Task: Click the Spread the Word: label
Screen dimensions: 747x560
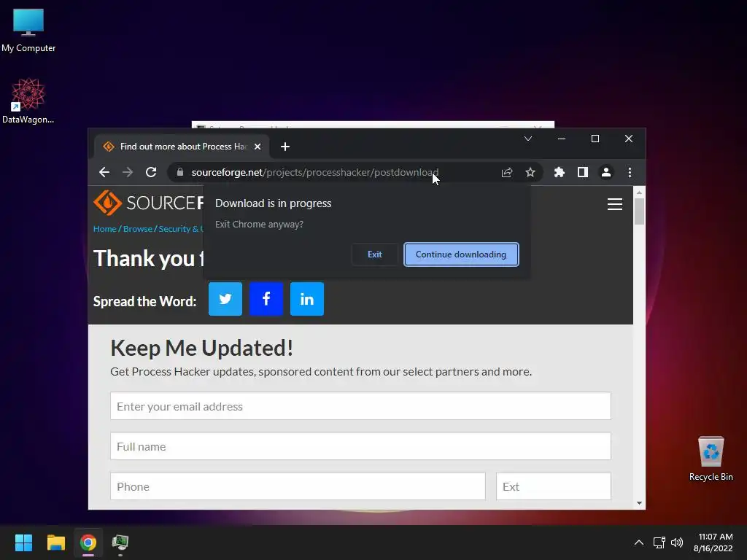Action: click(145, 301)
